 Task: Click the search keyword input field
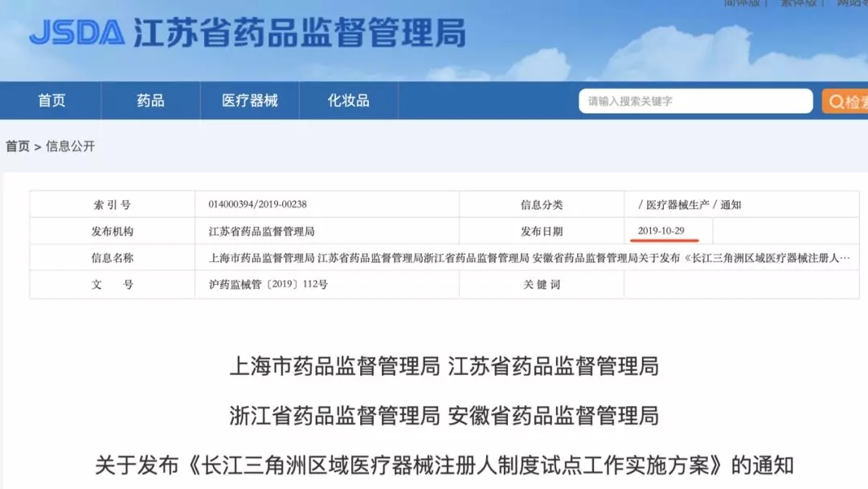tap(695, 101)
